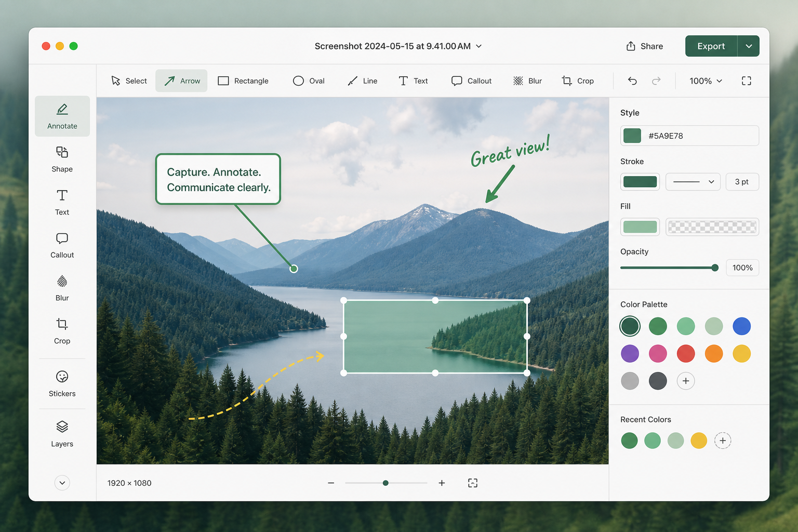The image size is (798, 532).
Task: Select the first green recent color
Action: pyautogui.click(x=629, y=441)
